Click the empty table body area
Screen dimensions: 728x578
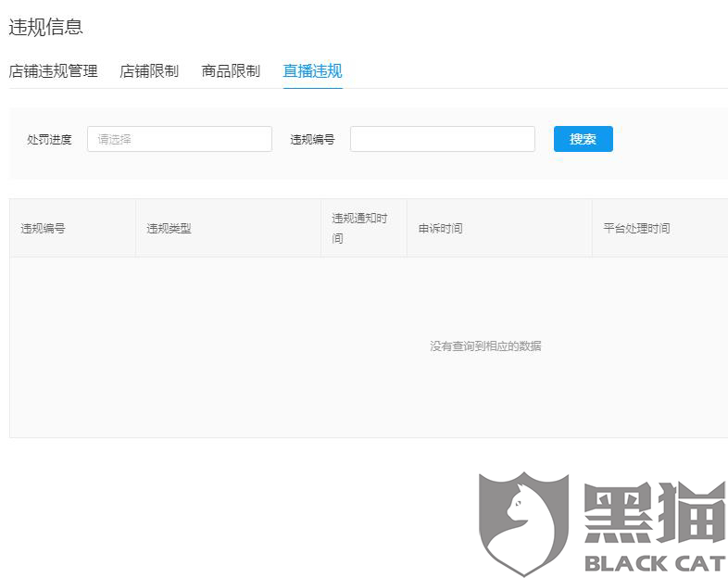click(369, 347)
